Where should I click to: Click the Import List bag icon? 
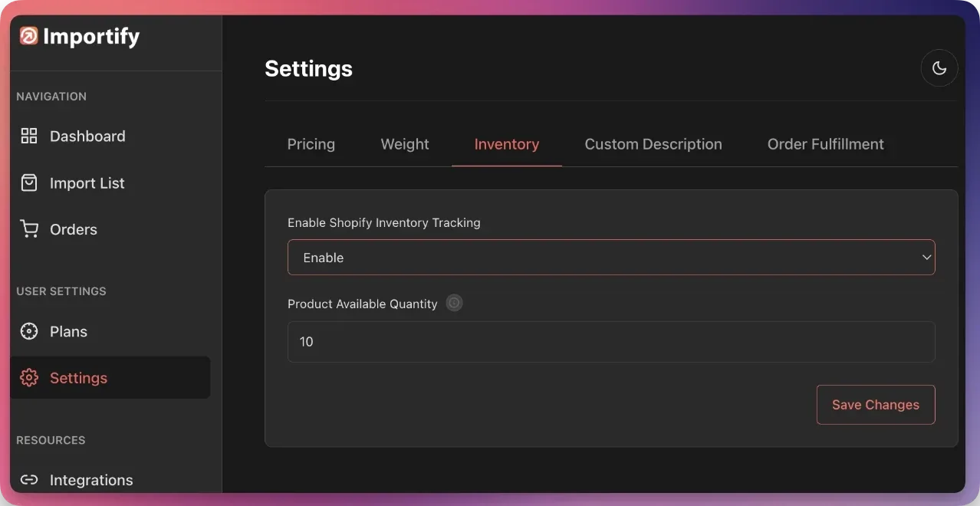29,182
